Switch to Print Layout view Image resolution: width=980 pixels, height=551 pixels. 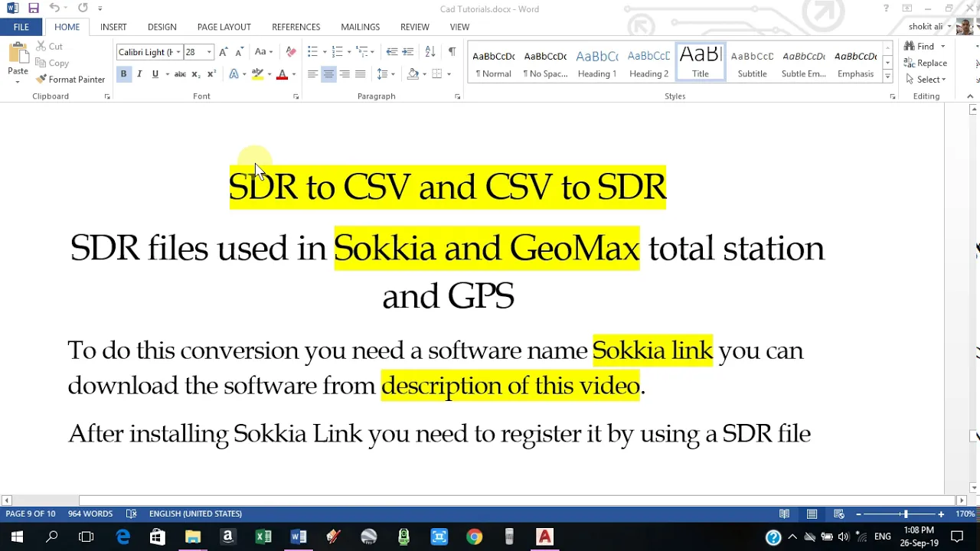point(812,514)
